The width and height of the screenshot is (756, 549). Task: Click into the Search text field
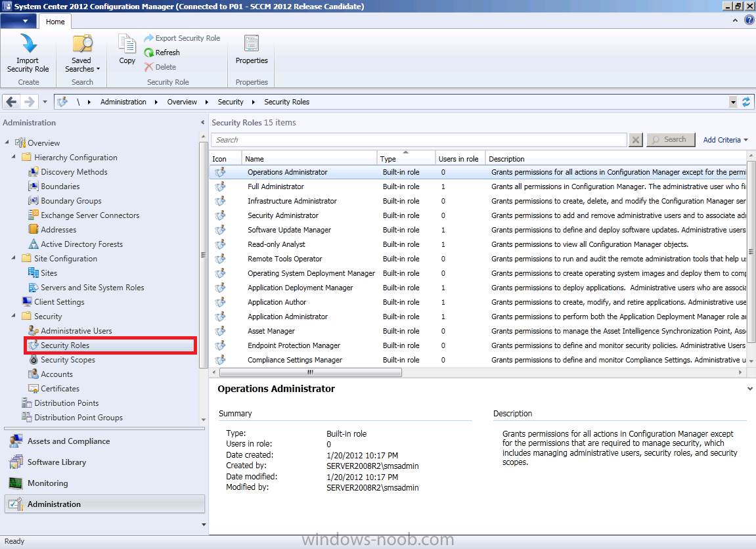point(418,140)
